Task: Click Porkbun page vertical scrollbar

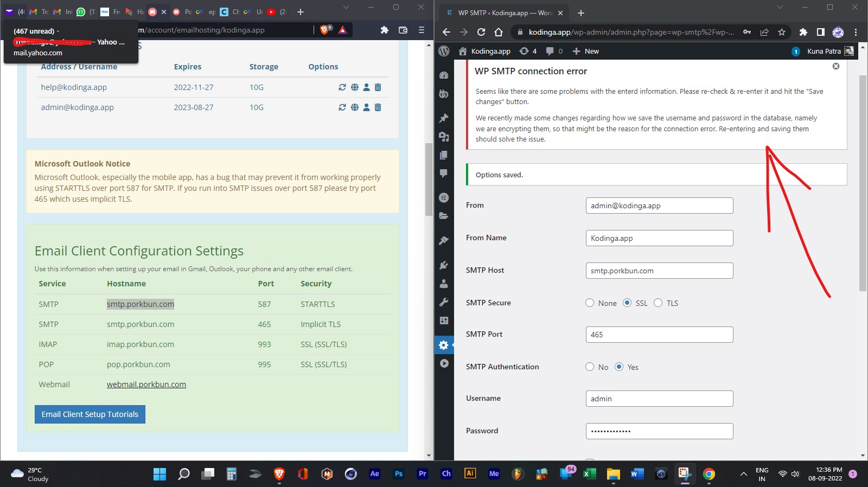Action: pyautogui.click(x=429, y=179)
